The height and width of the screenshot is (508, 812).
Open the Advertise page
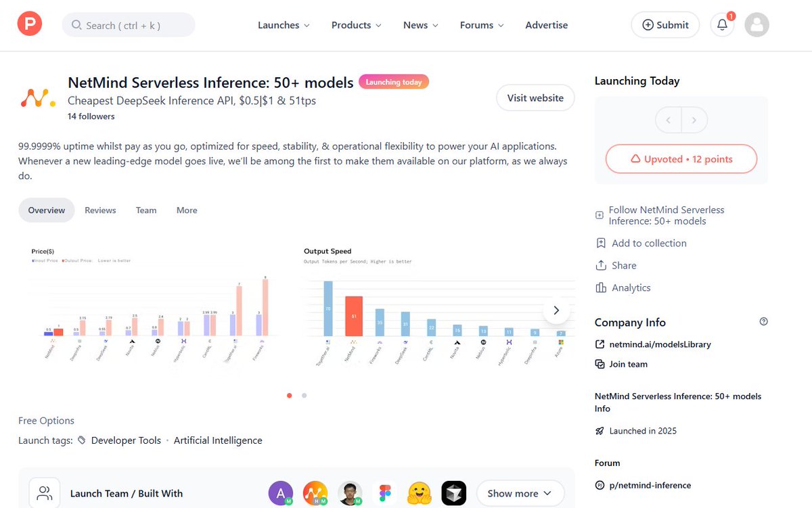[x=547, y=25]
